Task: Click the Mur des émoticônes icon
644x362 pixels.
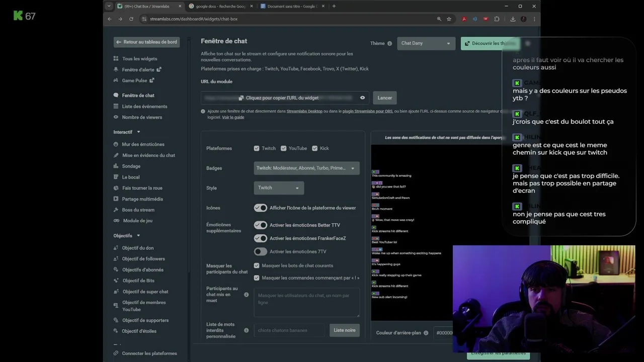Action: [x=116, y=144]
